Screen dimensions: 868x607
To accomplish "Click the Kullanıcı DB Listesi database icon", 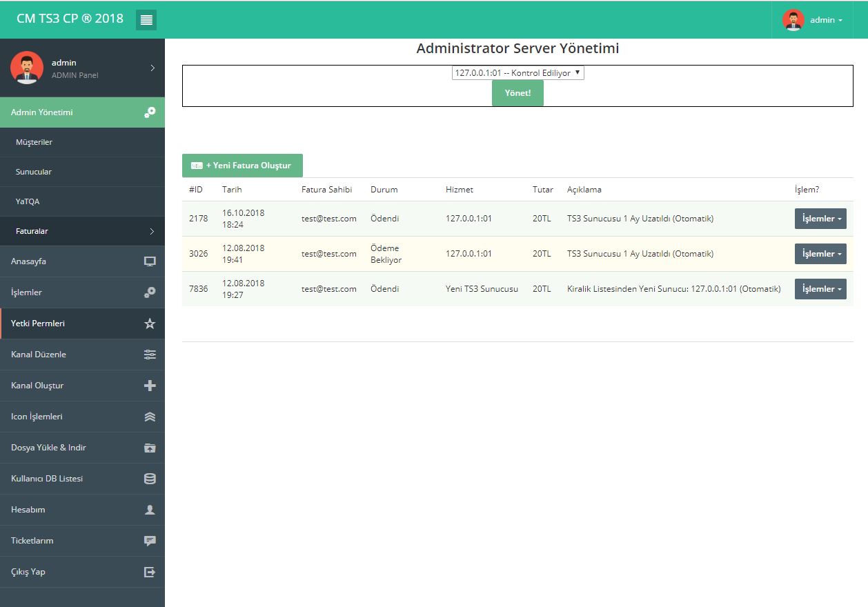I will click(150, 479).
